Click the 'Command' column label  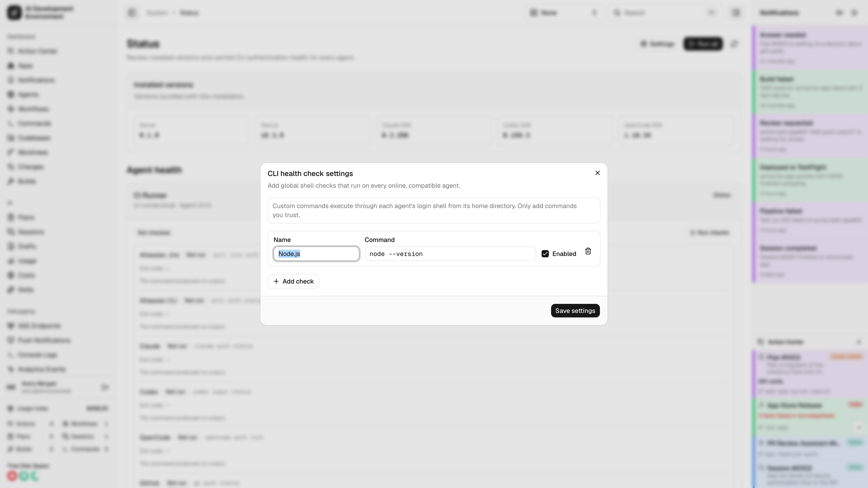[x=380, y=240]
